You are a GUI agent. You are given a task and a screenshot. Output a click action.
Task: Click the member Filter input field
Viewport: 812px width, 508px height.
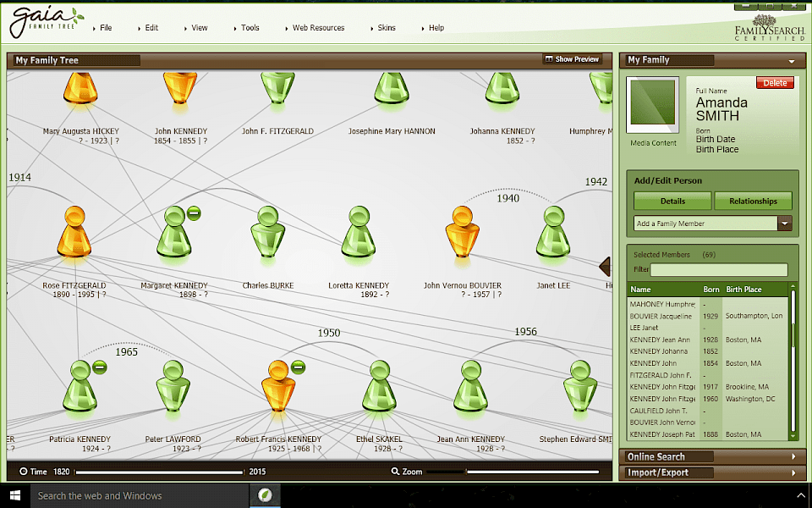pos(719,269)
